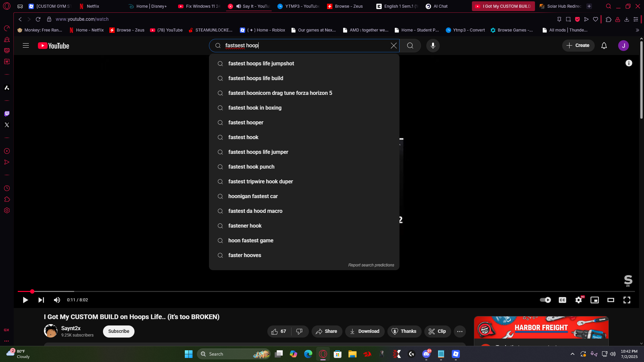
Task: Show hidden system tray icons
Action: (573, 354)
